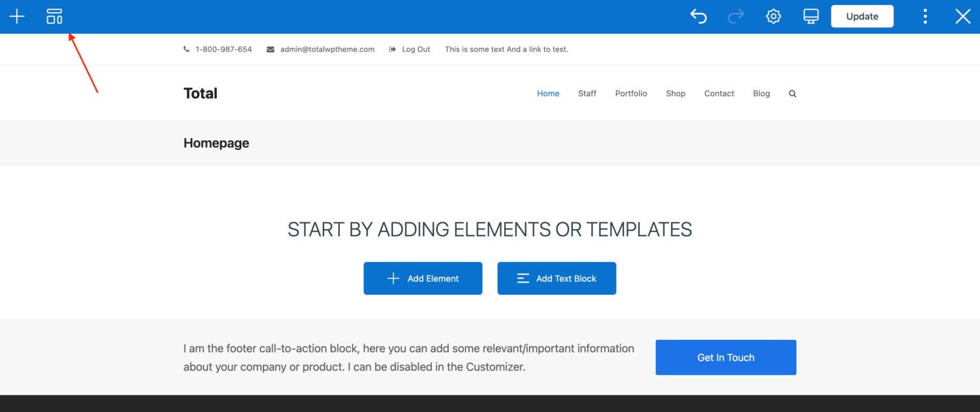The width and height of the screenshot is (980, 412).
Task: Open the Portfolio navigation link
Action: [x=631, y=94]
